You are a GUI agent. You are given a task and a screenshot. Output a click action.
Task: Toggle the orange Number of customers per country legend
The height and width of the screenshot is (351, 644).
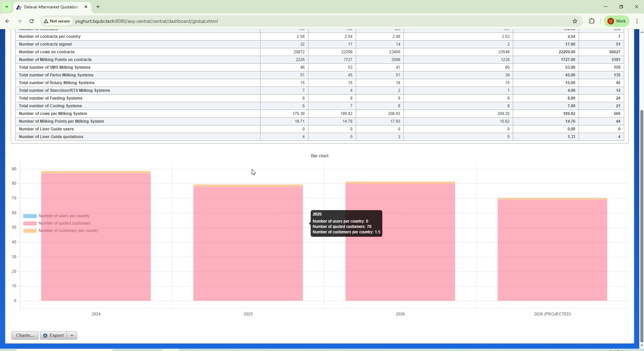click(x=61, y=231)
